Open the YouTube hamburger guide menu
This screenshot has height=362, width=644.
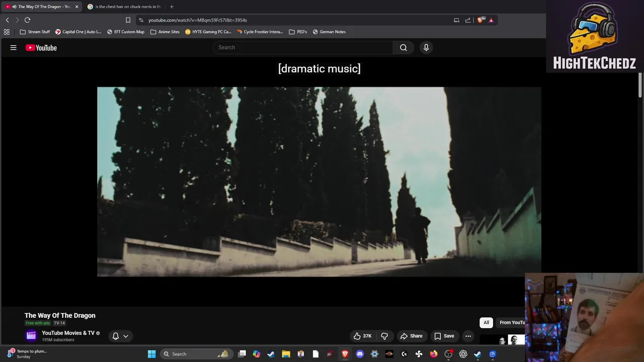14,48
